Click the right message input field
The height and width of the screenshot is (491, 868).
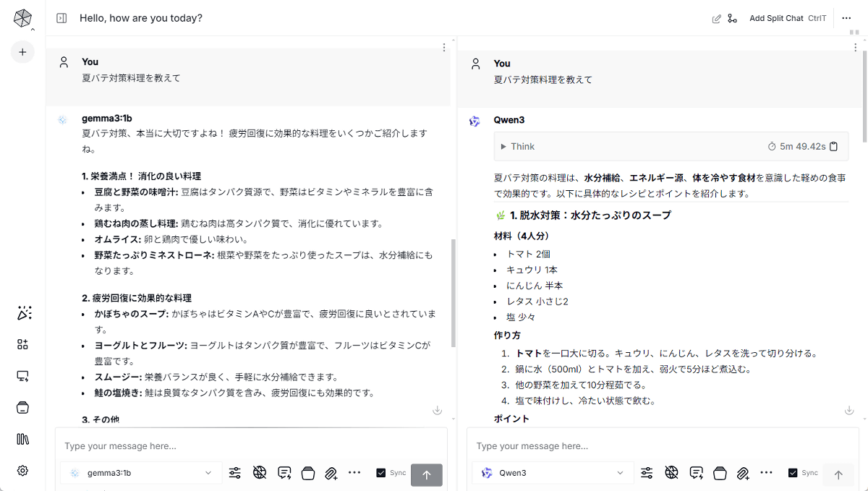point(663,446)
